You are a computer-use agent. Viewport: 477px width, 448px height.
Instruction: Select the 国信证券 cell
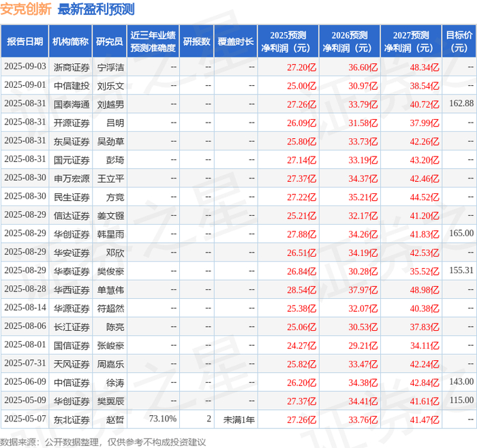[x=72, y=346]
